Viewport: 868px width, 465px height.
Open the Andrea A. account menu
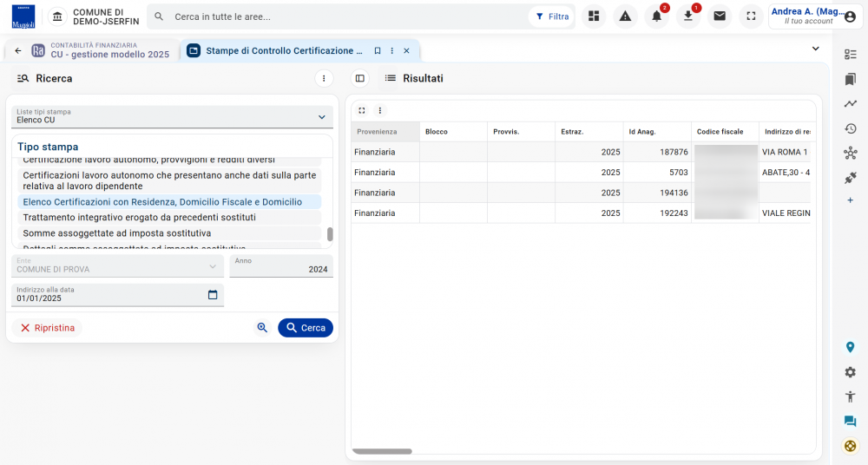813,16
